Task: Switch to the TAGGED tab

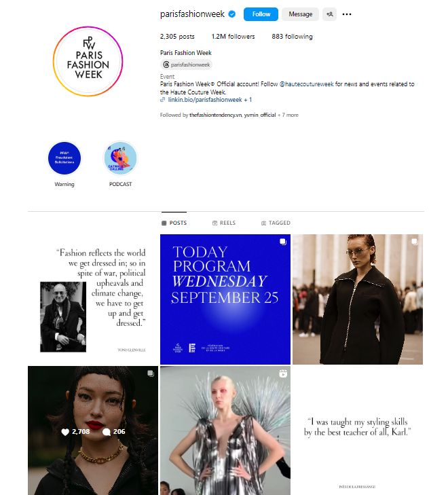Action: (x=276, y=223)
